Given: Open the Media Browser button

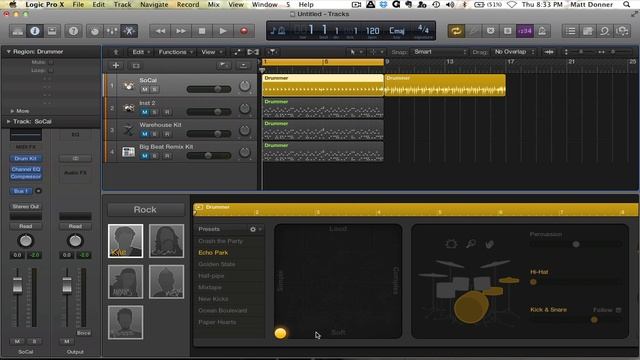Looking at the screenshot, I should [622, 31].
